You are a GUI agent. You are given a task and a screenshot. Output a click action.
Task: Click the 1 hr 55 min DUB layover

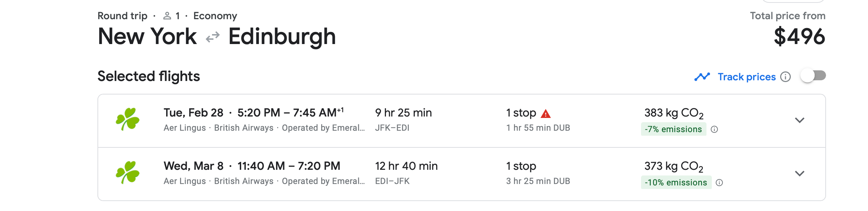[538, 128]
